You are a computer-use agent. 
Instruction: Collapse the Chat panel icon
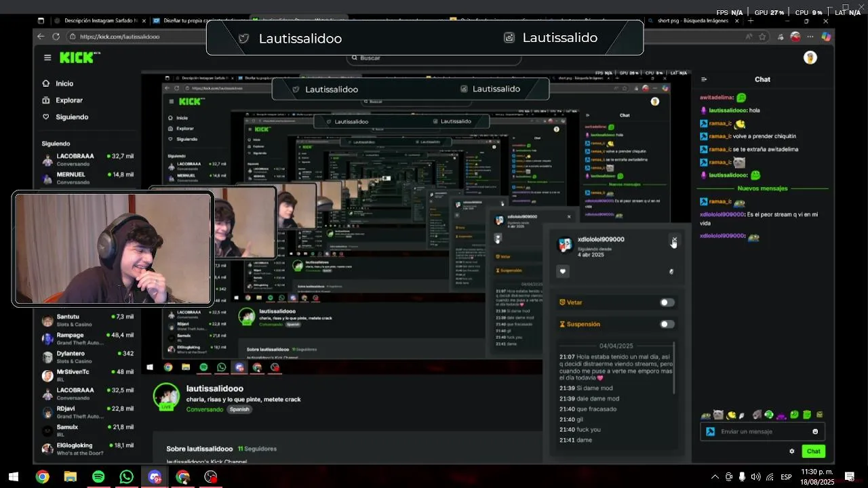[704, 79]
